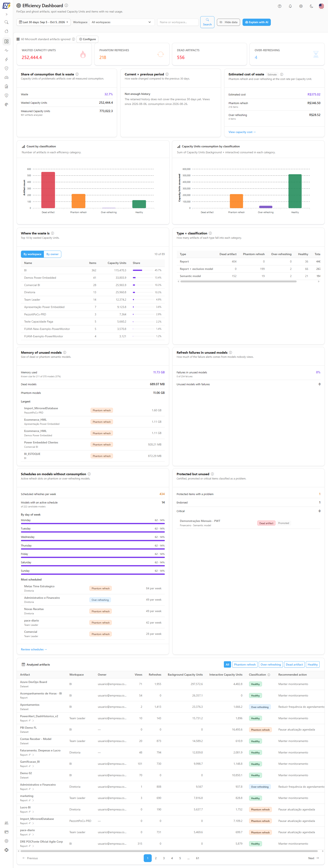Go to page 2 of artifacts
The height and width of the screenshot is (868, 328).
pyautogui.click(x=156, y=858)
